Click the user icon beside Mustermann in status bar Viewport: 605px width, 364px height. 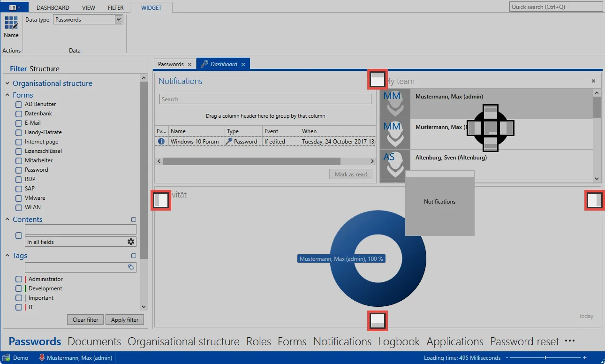coord(42,358)
